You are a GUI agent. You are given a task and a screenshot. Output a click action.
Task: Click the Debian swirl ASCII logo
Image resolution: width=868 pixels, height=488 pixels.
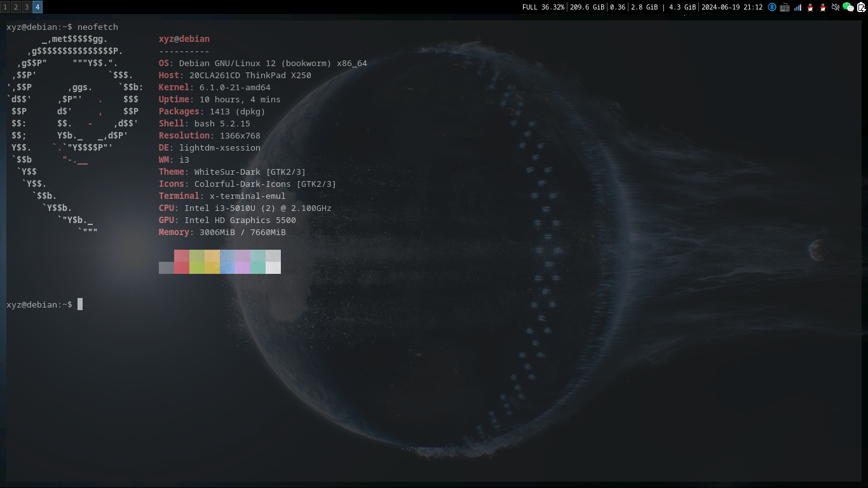pos(75,135)
